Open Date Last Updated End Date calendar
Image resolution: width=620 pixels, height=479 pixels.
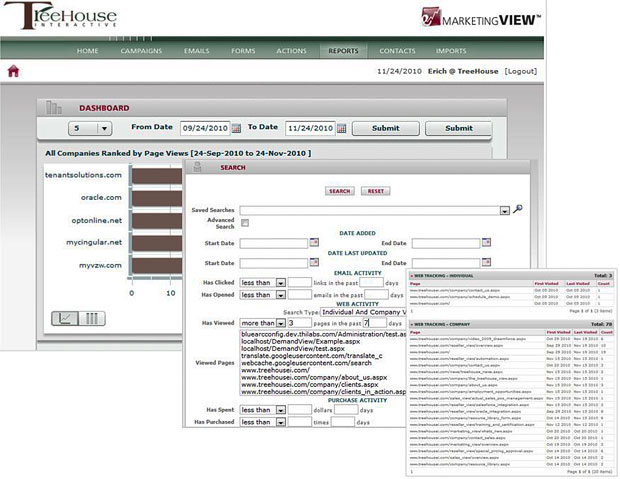[486, 262]
